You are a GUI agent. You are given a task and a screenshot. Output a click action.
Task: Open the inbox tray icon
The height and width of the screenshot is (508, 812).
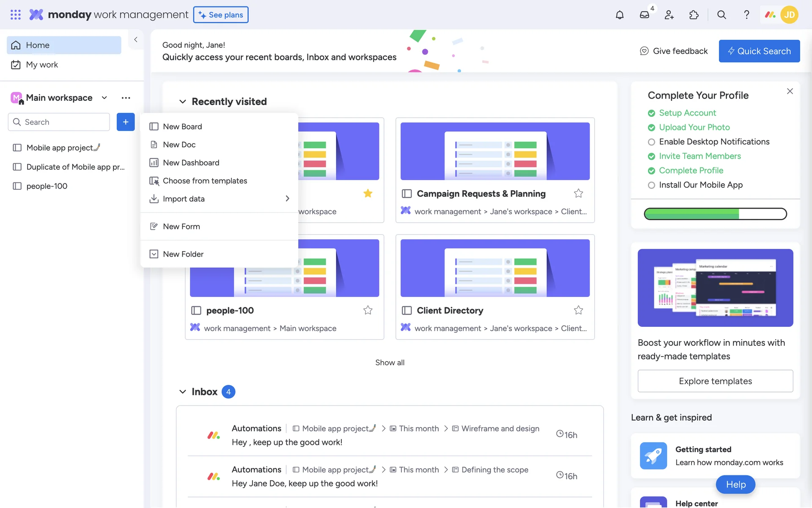[x=644, y=15]
